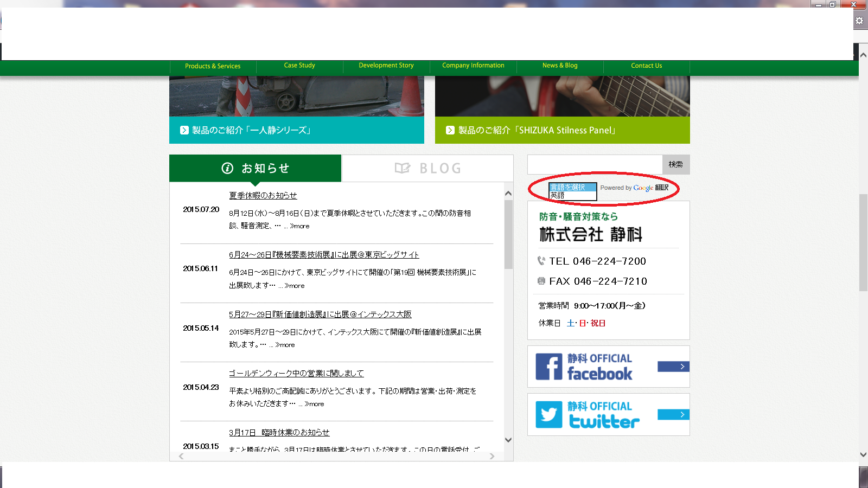Open the Google 翻訳 link
868x488 pixels.
tap(650, 188)
